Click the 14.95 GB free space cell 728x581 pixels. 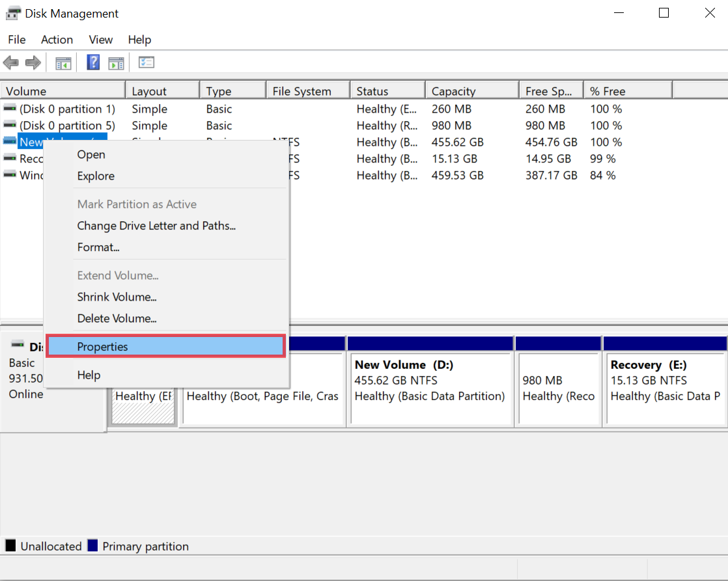click(548, 159)
